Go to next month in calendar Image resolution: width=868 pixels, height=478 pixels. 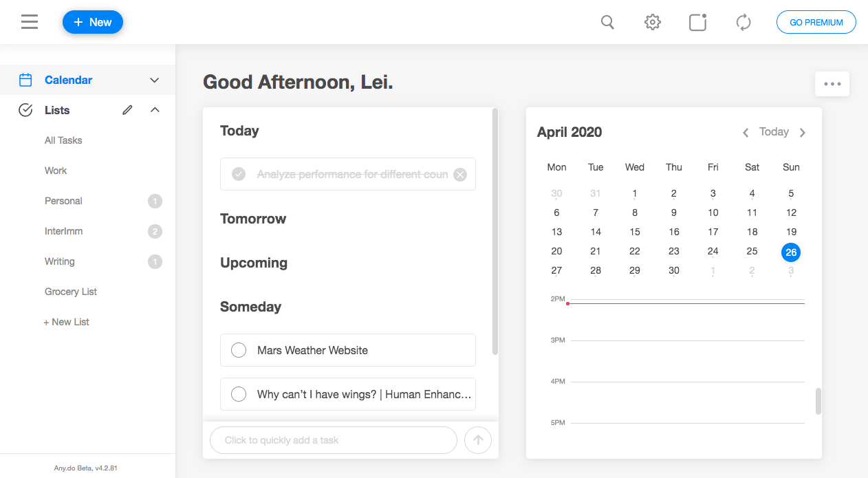click(803, 133)
